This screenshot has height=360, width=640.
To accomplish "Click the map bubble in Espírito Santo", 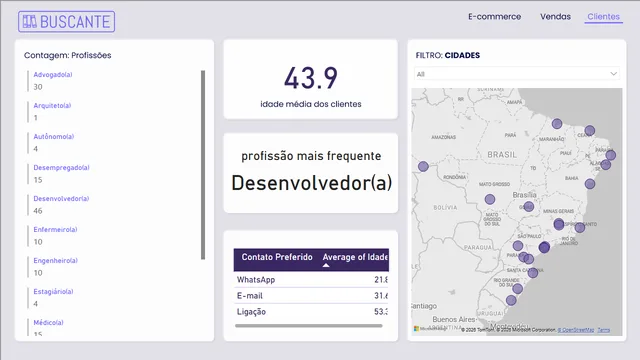I will (580, 227).
